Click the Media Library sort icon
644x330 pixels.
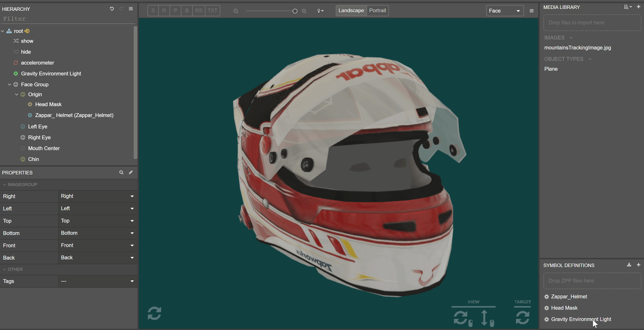pos(627,7)
